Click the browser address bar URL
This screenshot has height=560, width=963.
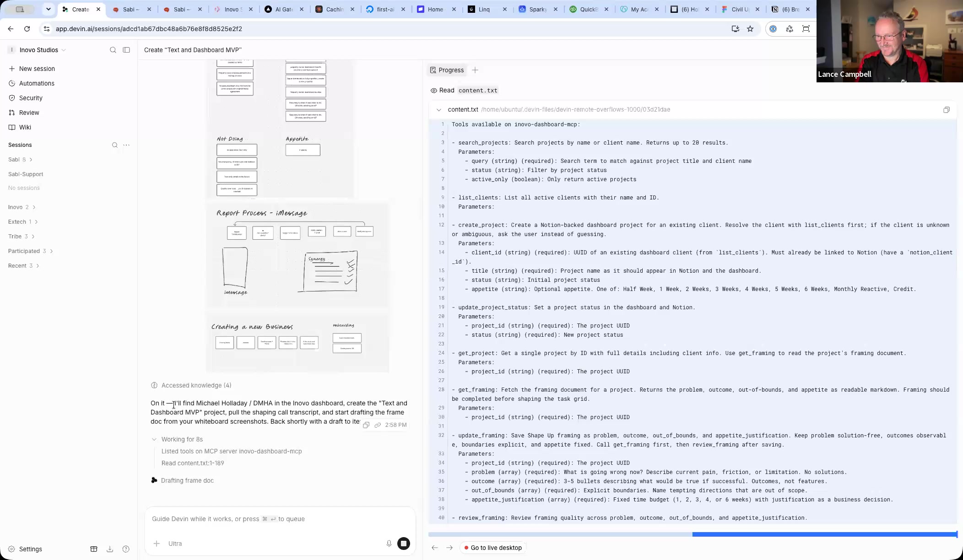pyautogui.click(x=149, y=29)
